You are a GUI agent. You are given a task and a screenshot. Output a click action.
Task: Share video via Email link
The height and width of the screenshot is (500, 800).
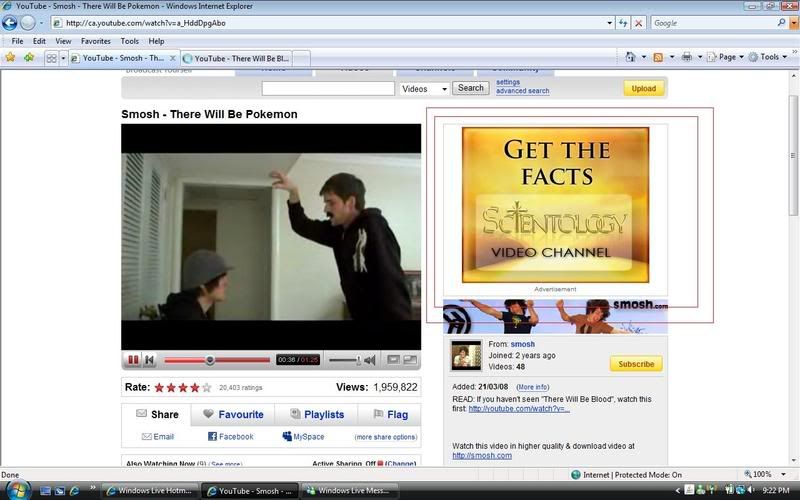click(x=158, y=437)
